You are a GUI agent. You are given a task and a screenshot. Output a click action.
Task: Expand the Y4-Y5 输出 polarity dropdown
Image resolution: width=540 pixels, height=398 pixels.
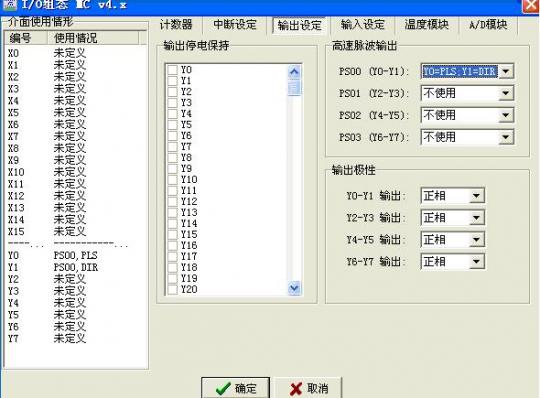[x=476, y=240]
